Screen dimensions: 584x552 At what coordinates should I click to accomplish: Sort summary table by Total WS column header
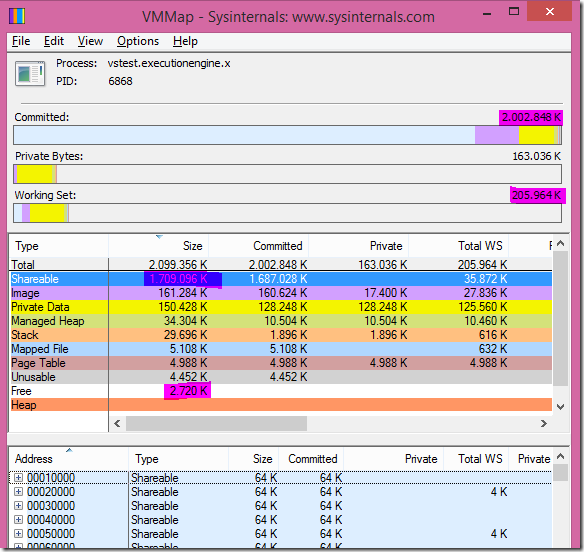pos(458,246)
